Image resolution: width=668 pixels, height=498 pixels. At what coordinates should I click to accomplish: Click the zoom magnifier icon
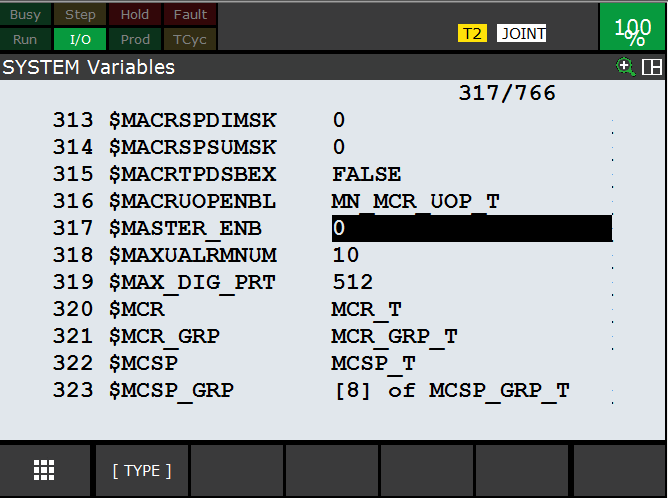(627, 67)
